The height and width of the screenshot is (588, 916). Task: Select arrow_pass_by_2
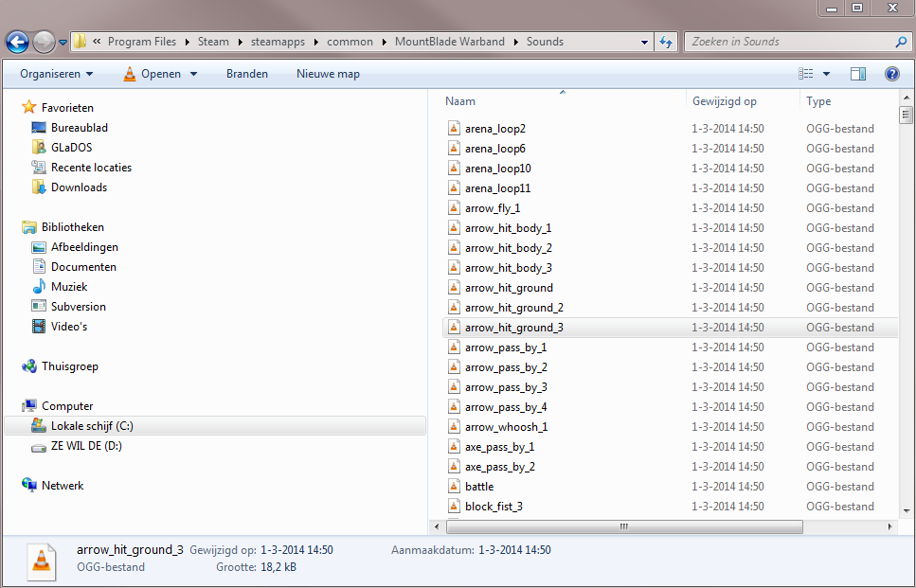tap(506, 366)
